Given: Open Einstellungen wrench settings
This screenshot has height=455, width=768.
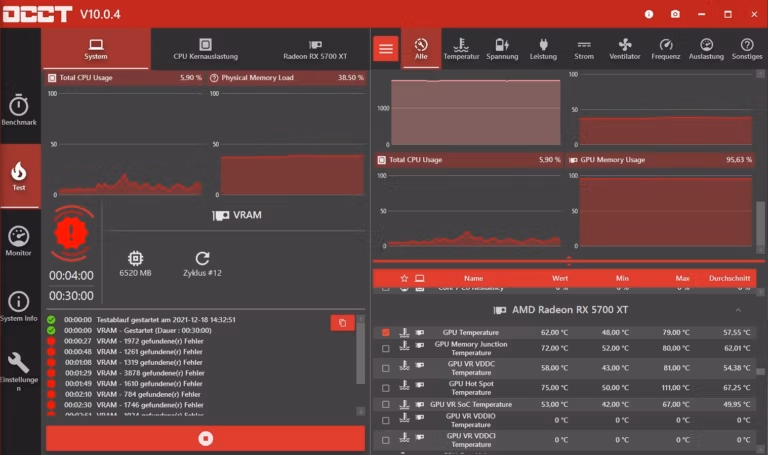Looking at the screenshot, I should 19,371.
